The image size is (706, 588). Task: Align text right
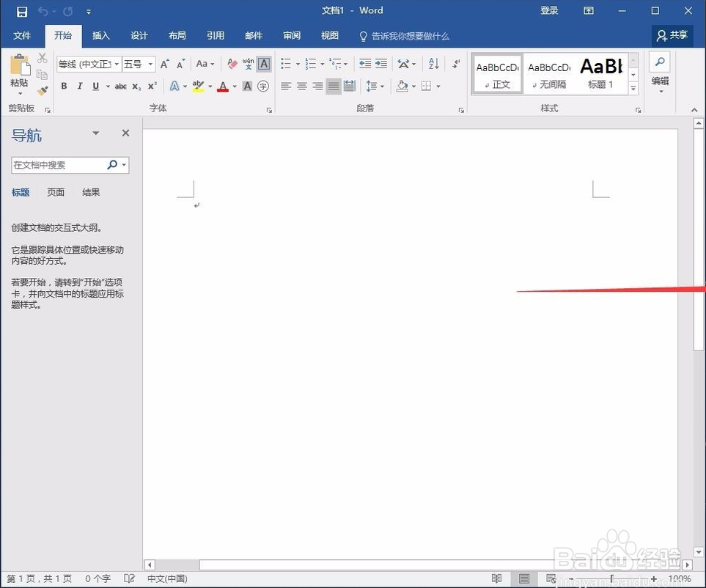coord(317,86)
